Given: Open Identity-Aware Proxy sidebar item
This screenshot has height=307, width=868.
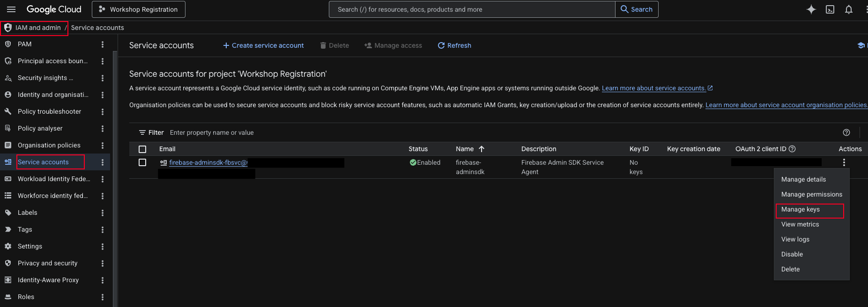Looking at the screenshot, I should pos(48,280).
